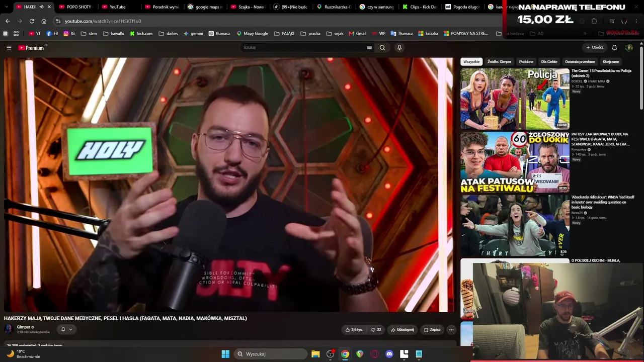The width and height of the screenshot is (644, 362).
Task: Open the PAJĄKI bookmark folder
Action: click(x=284, y=34)
